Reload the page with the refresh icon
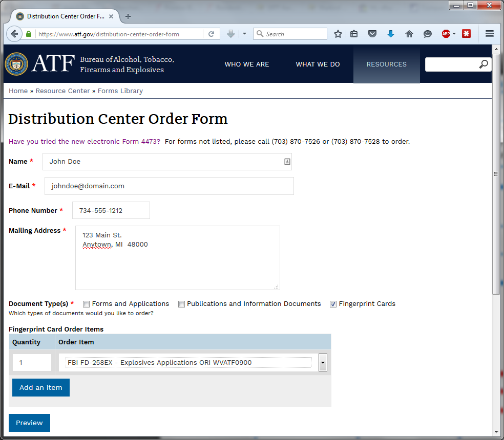The image size is (504, 440). (x=211, y=34)
